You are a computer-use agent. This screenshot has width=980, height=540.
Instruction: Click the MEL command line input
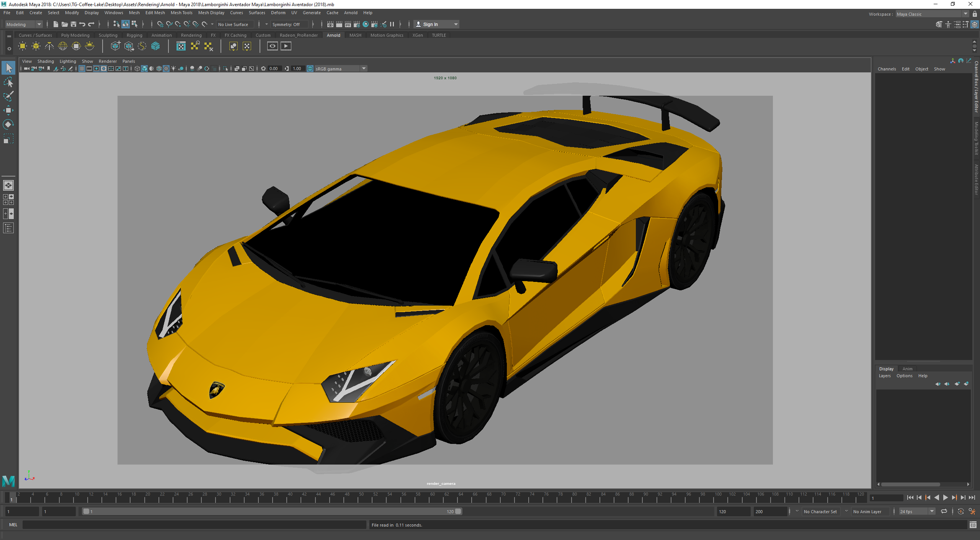coord(194,525)
